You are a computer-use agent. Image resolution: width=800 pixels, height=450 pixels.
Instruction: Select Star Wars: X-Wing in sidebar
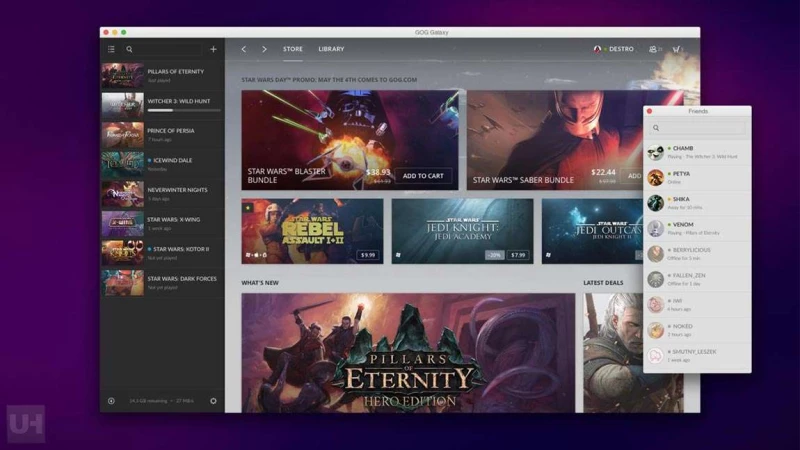[162, 223]
